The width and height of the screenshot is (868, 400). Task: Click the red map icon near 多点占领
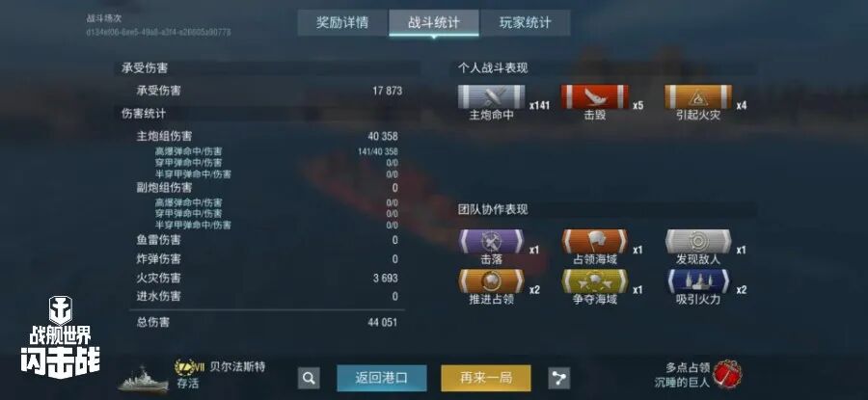point(727,375)
